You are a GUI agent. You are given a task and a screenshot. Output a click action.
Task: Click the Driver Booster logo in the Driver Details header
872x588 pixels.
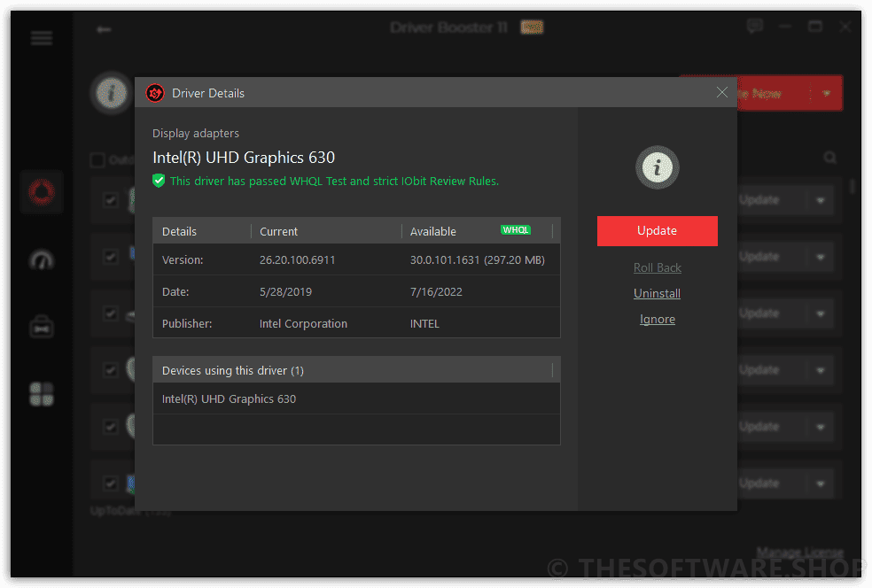155,93
